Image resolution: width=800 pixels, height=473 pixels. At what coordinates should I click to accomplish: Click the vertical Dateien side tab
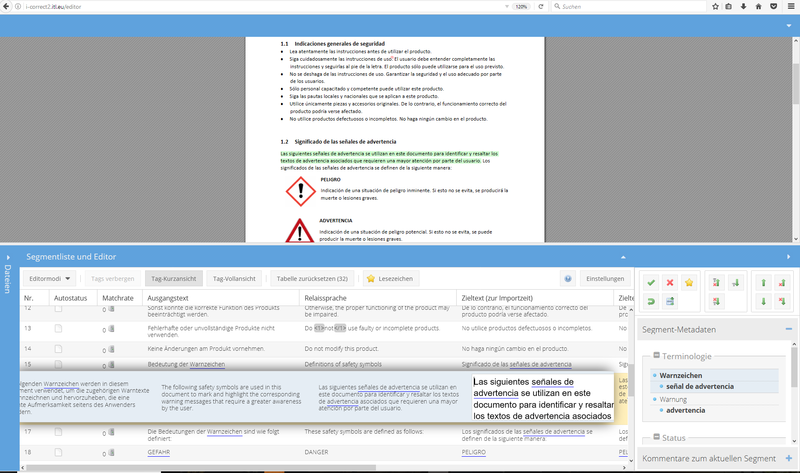[x=8, y=279]
